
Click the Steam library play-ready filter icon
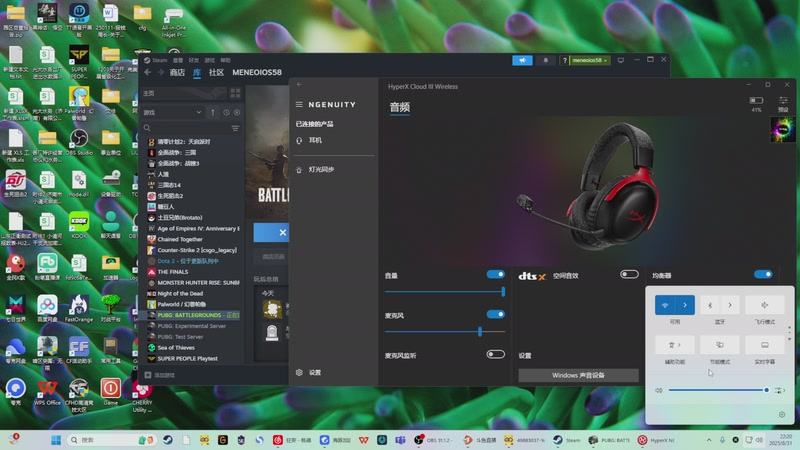tap(237, 112)
